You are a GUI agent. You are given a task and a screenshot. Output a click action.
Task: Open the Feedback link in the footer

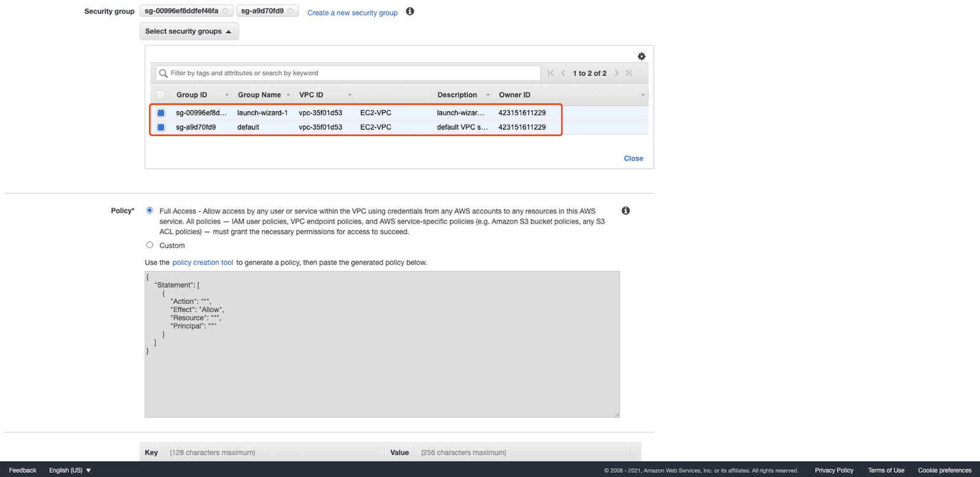tap(23, 470)
